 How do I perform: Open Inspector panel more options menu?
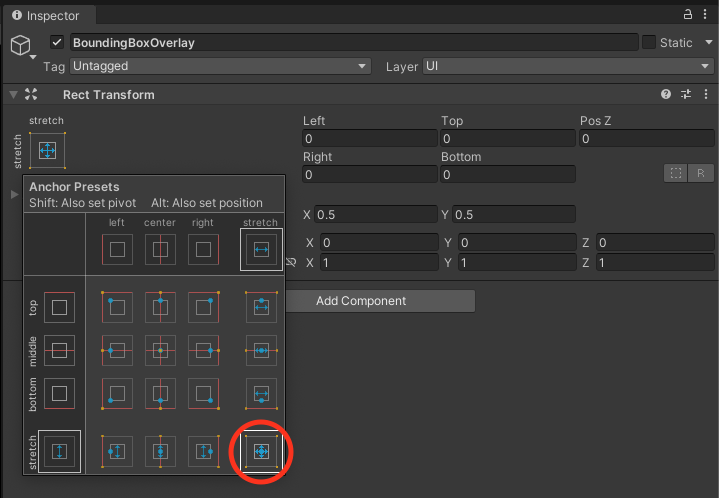(705, 14)
